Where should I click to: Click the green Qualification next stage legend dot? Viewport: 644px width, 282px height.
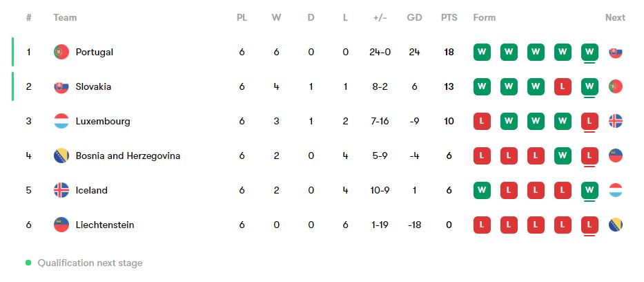pos(28,263)
